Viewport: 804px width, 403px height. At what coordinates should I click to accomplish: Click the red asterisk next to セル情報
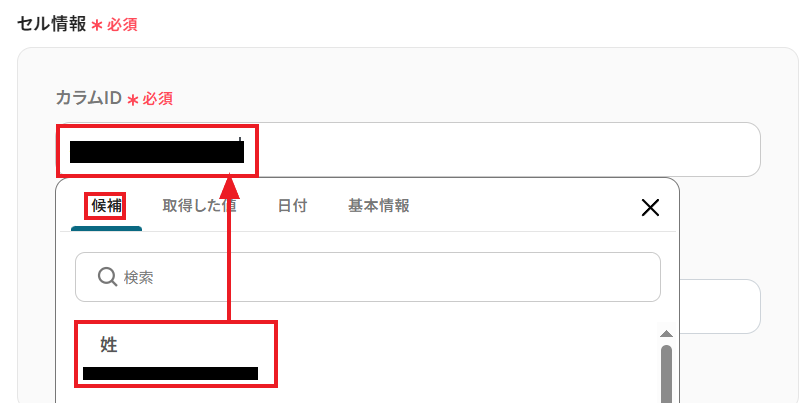pyautogui.click(x=97, y=26)
